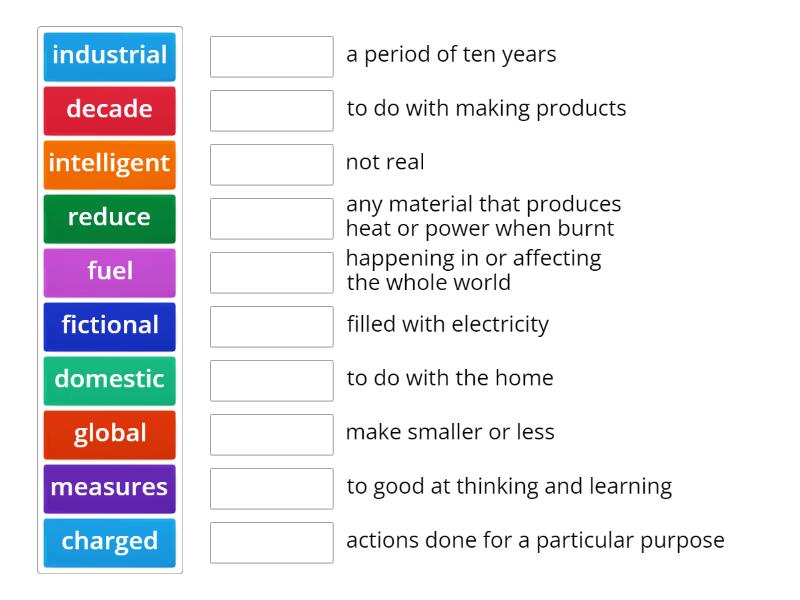Select slot for "actions done for a particular purpose"
This screenshot has height=600, width=800.
[272, 542]
